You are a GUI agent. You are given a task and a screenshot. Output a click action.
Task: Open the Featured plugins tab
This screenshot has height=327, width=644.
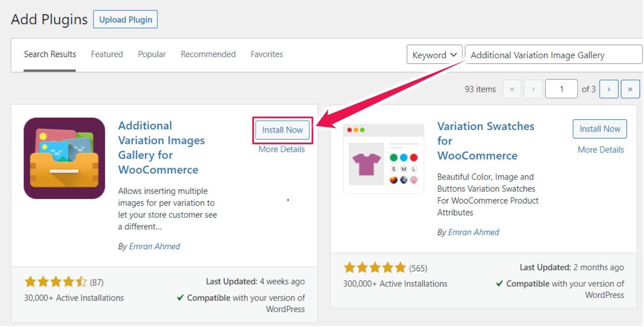point(107,54)
